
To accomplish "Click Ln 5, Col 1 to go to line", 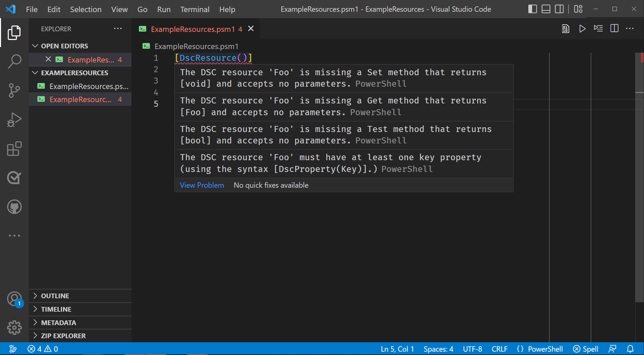I will [x=397, y=349].
